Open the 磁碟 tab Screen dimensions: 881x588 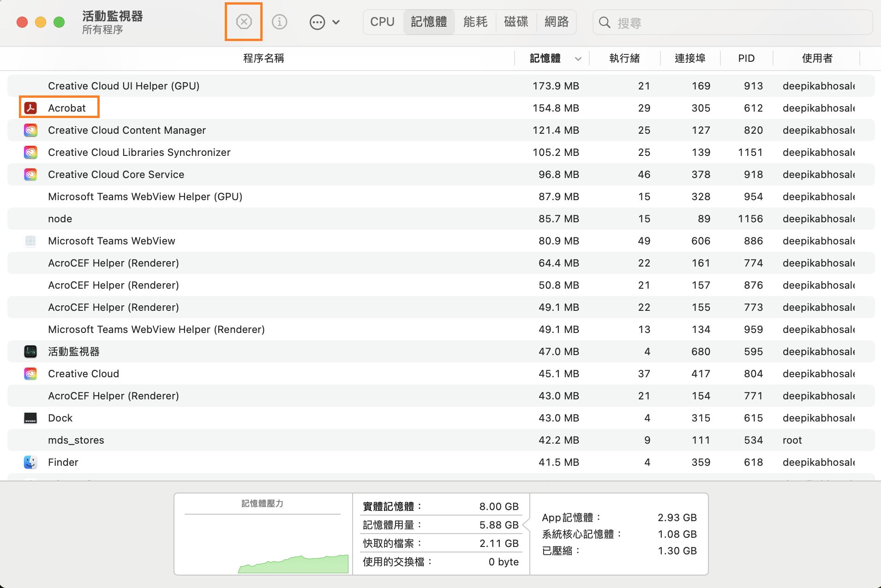pos(516,21)
